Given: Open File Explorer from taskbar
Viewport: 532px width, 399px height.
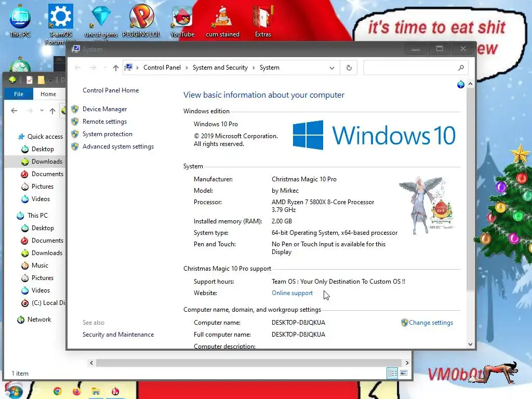Looking at the screenshot, I should tap(96, 392).
